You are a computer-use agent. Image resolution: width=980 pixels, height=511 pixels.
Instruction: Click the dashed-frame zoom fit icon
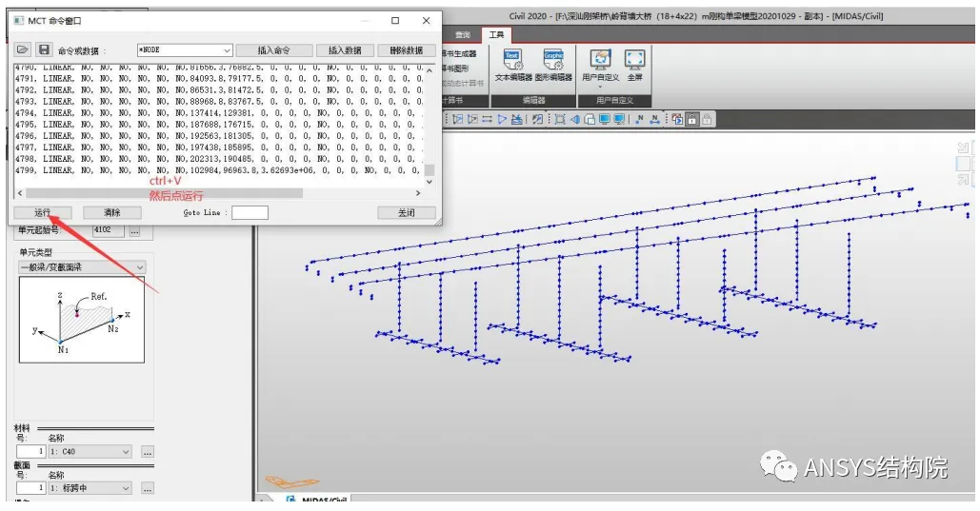[560, 119]
